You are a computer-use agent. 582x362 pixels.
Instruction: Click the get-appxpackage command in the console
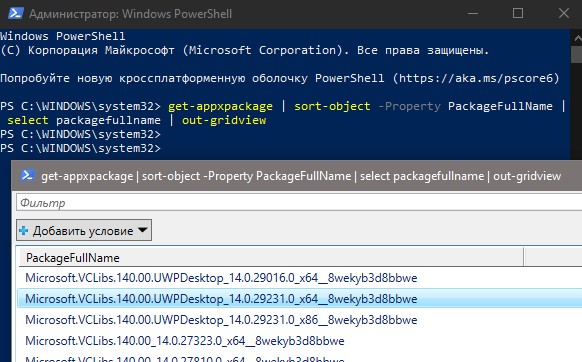(x=220, y=106)
